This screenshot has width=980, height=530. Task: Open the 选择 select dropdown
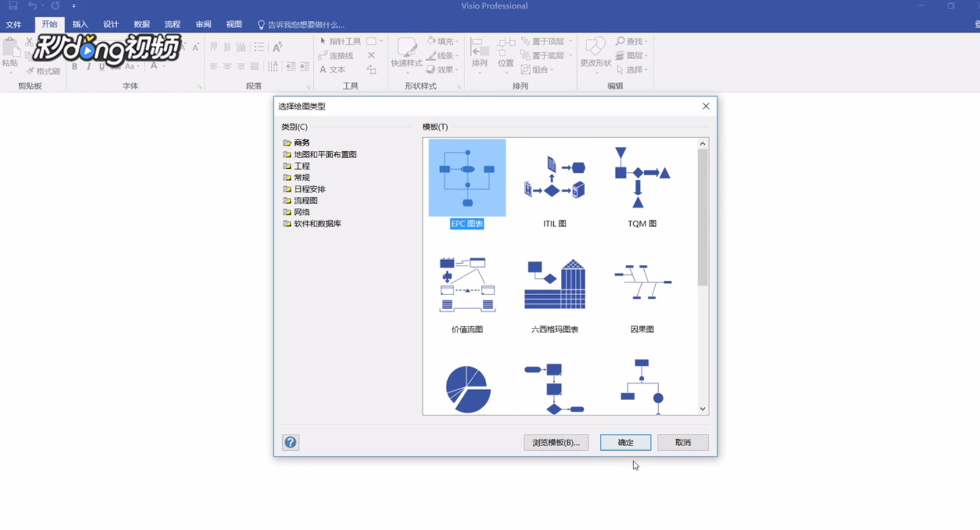[631, 70]
